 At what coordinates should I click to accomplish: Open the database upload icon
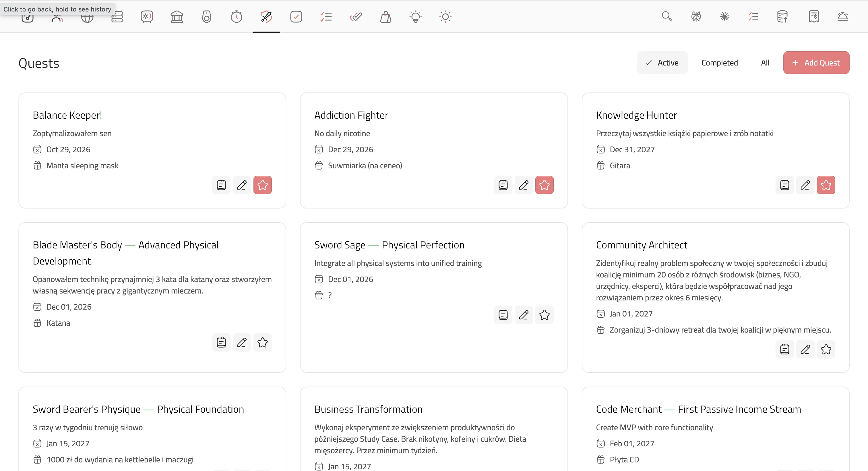pyautogui.click(x=782, y=17)
